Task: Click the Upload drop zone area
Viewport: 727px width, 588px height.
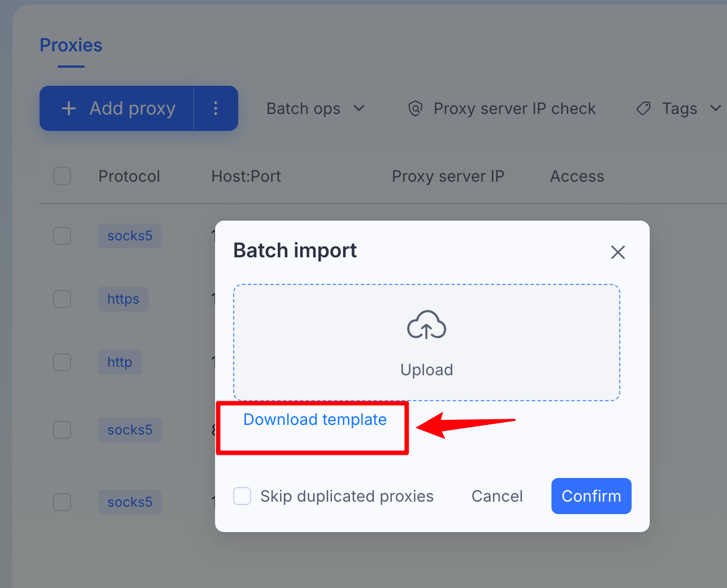Action: pyautogui.click(x=427, y=343)
